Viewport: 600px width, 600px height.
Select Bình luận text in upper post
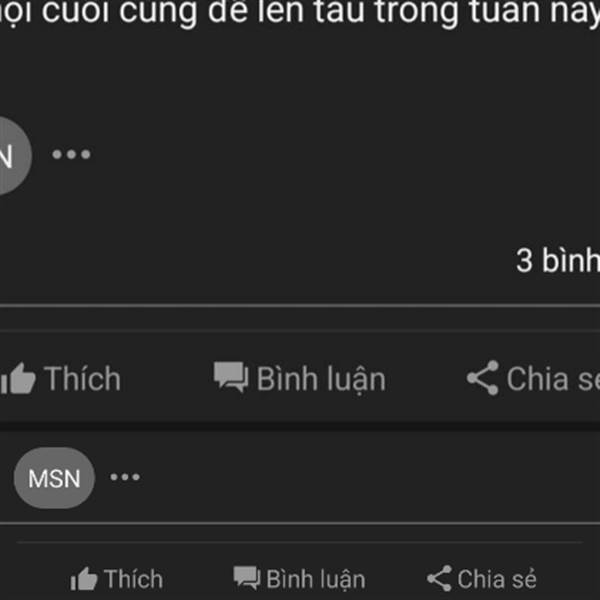(321, 379)
